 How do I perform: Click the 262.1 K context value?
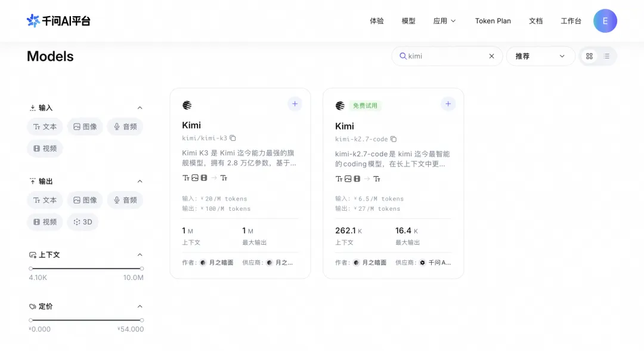point(348,230)
